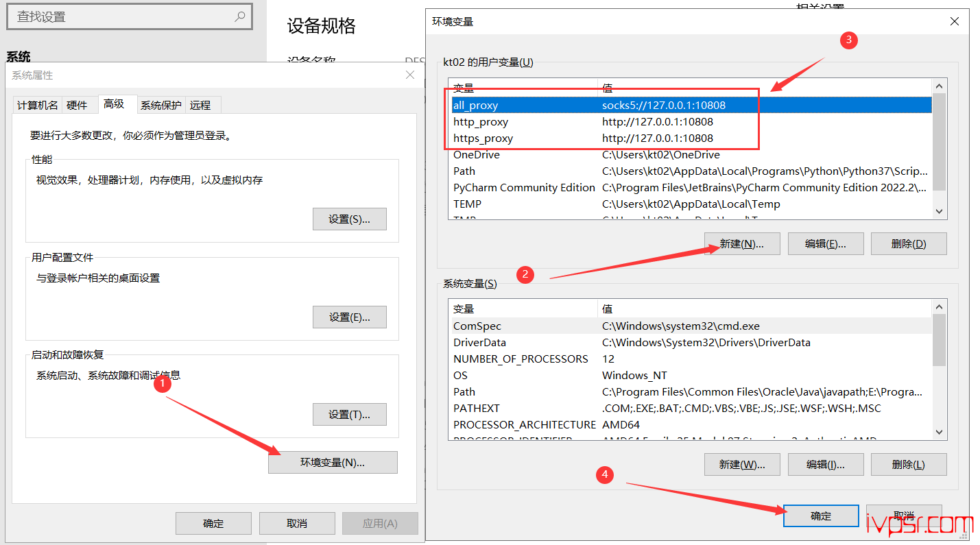Select the system Path variable row
980x545 pixels.
pos(691,391)
